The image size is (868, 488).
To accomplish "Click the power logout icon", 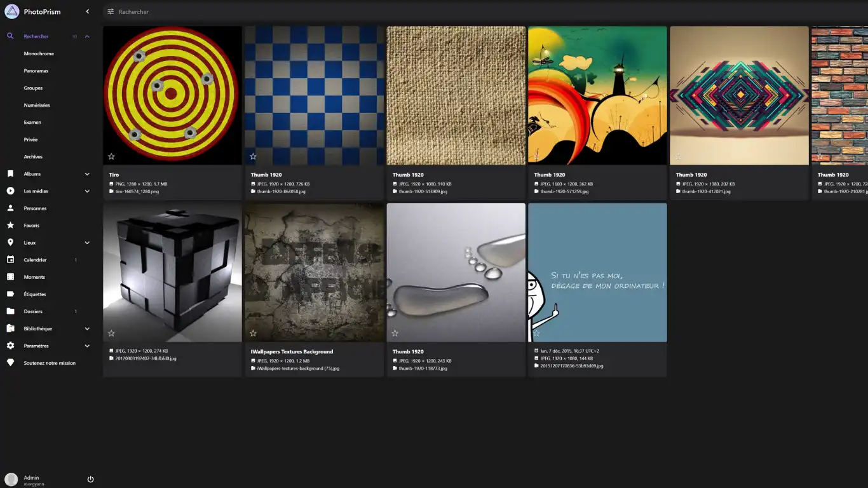I will coord(90,479).
